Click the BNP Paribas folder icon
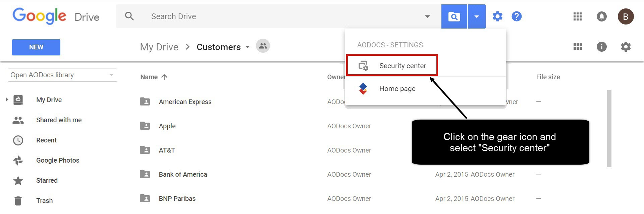 (x=145, y=198)
